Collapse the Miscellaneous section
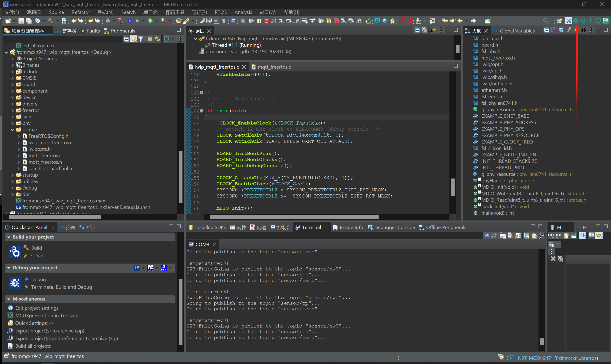Viewport: 611px width, 364px height. [9, 299]
